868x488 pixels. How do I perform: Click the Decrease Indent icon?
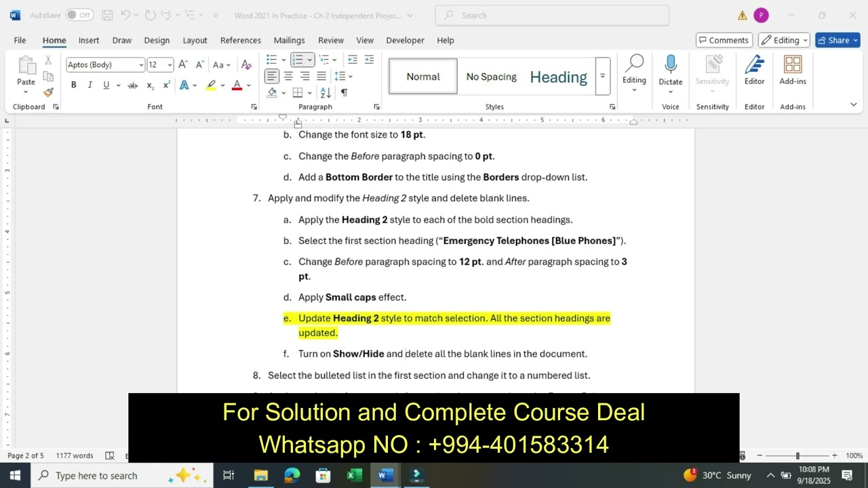[353, 60]
